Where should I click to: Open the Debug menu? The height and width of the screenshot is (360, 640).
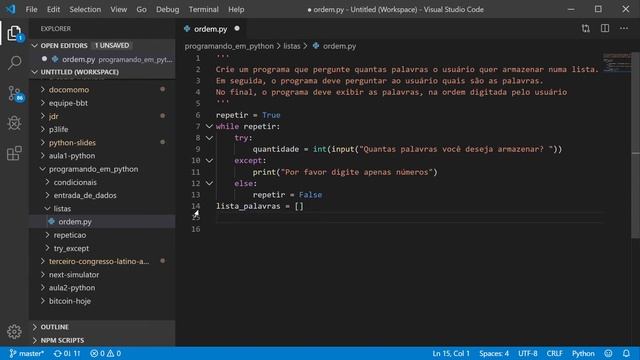167,9
